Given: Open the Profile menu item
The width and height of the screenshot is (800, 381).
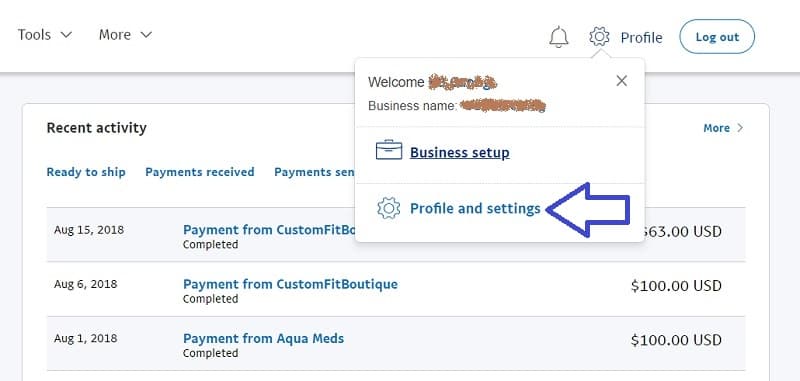Looking at the screenshot, I should pos(641,37).
